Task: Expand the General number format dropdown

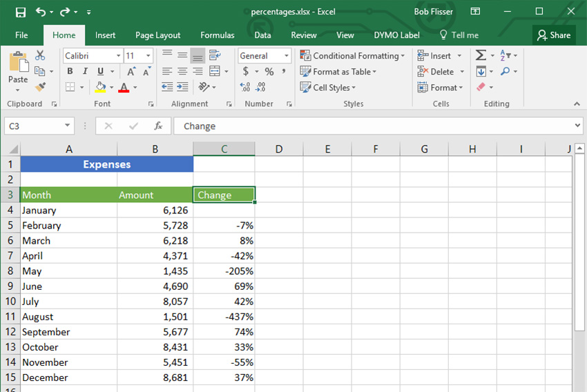Action: [x=287, y=56]
